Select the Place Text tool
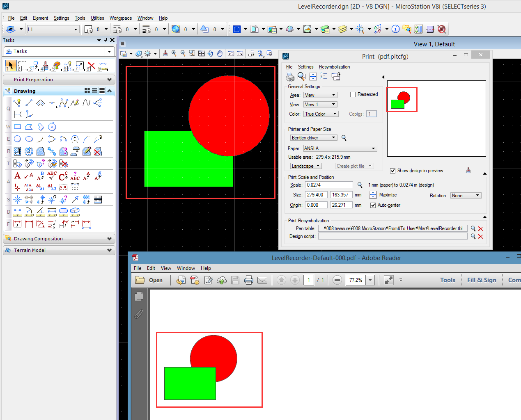This screenshot has width=521, height=420. pos(17,176)
